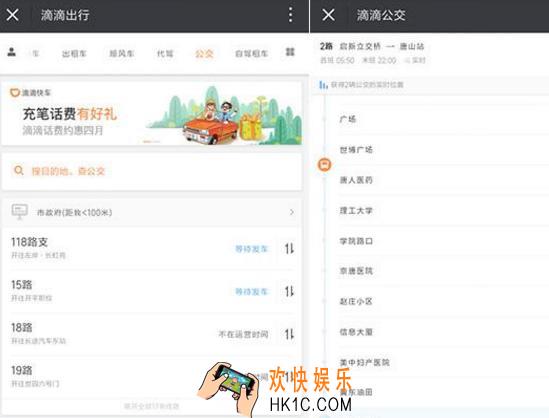Viewport: 549px width, 418px height.
Task: Open the 充笔话费有好礼 promotional banner
Action: (x=152, y=113)
